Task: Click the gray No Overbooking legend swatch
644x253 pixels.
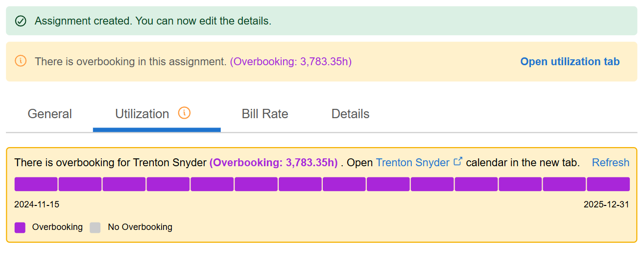Action: pos(95,227)
